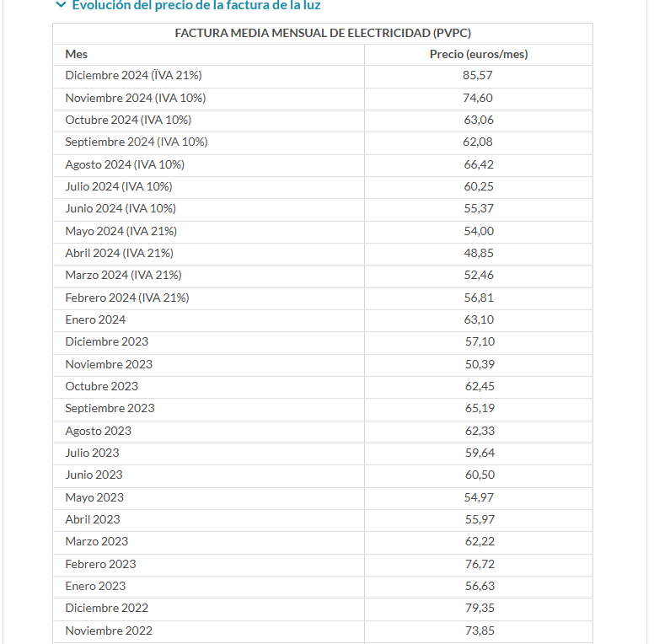Select the table title FACTURA MEDIA MENSUAL

tap(323, 34)
